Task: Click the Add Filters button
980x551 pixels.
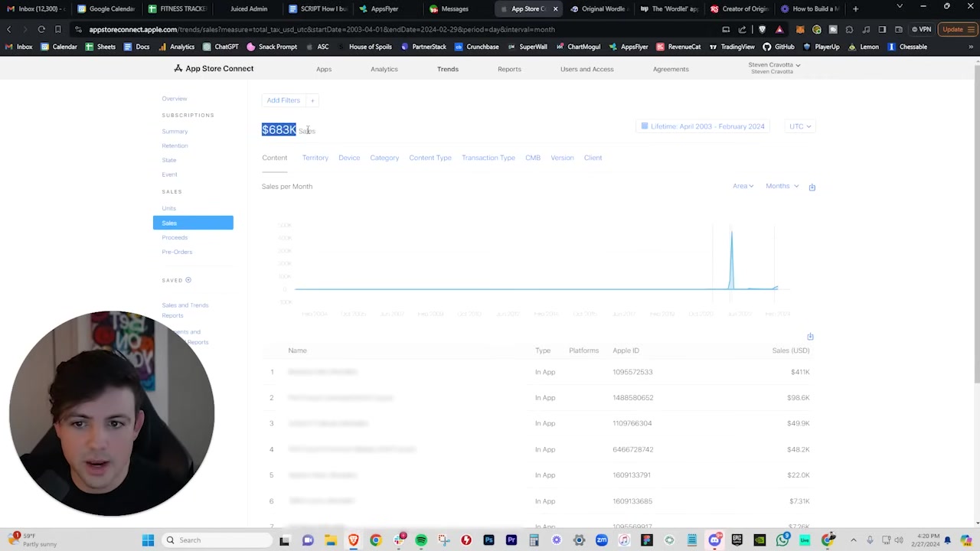Action: coord(283,100)
